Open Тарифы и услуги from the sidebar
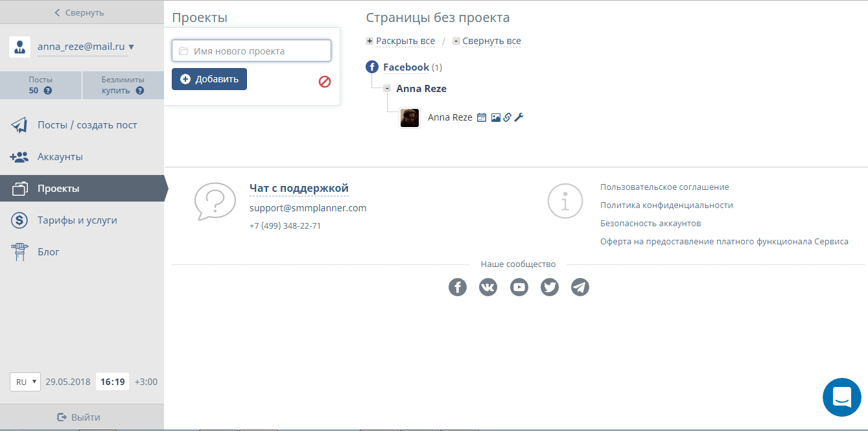Viewport: 868px width, 431px height. [x=76, y=220]
